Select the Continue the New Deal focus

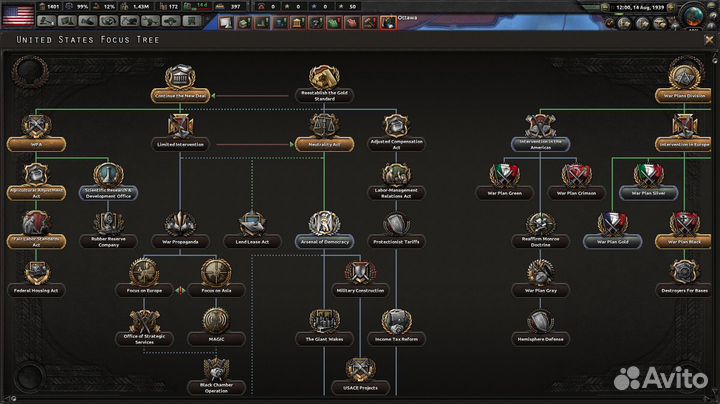[180, 86]
